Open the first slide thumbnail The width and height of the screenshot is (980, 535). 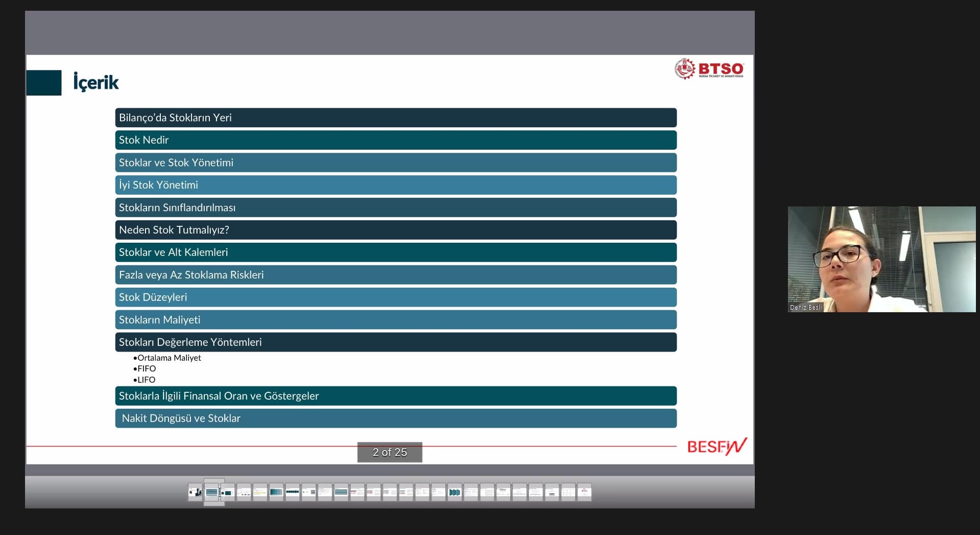point(195,492)
